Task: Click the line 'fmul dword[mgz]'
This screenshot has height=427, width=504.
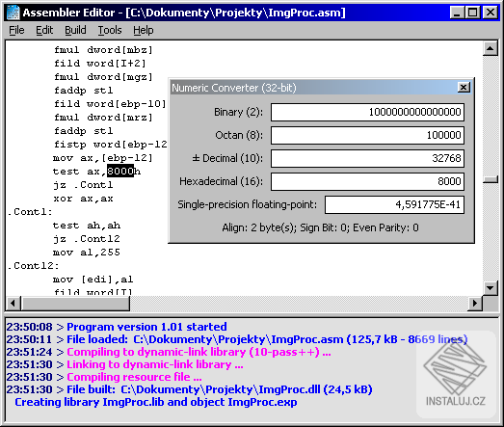Action: click(103, 77)
